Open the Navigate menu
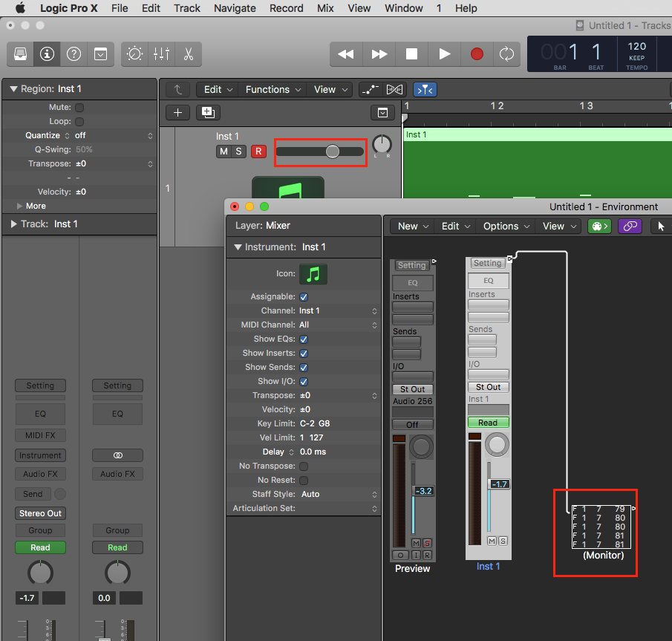The height and width of the screenshot is (641, 672). click(235, 8)
